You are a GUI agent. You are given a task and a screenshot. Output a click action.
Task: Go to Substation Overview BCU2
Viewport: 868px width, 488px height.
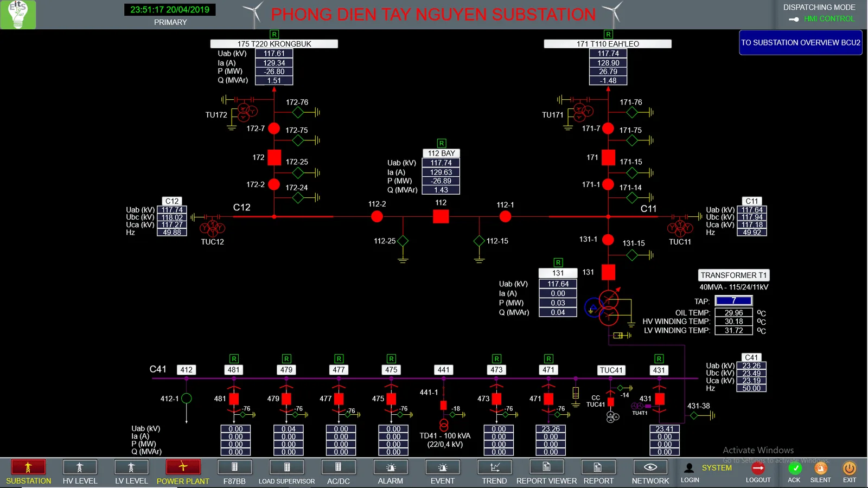(x=801, y=42)
